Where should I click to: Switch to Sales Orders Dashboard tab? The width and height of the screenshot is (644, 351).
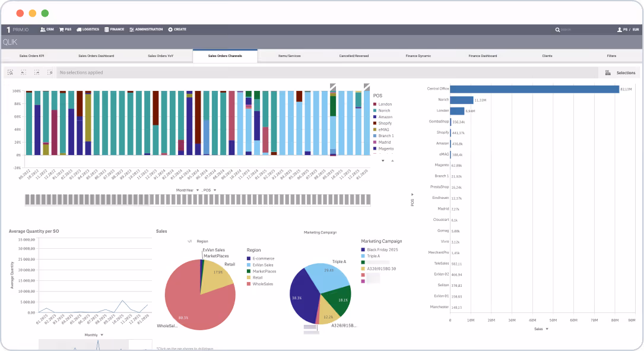click(96, 56)
